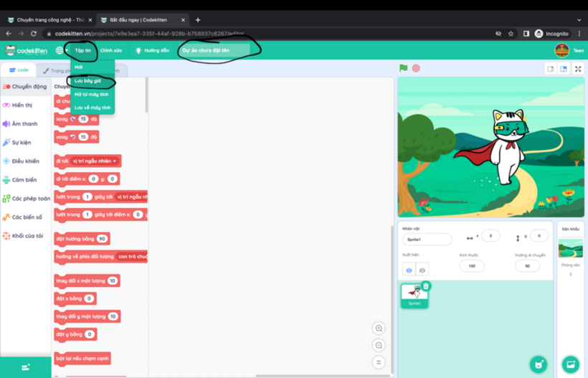Expand 'vị trí ngẫu nhiên' dropdown in 'đi tới' block
The height and width of the screenshot is (378, 588).
(x=95, y=161)
